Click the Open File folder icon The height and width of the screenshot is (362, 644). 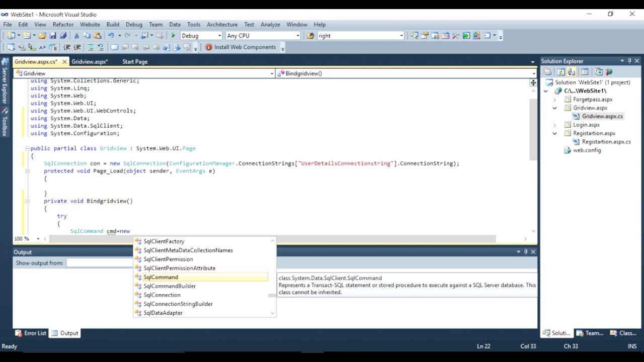click(42, 36)
